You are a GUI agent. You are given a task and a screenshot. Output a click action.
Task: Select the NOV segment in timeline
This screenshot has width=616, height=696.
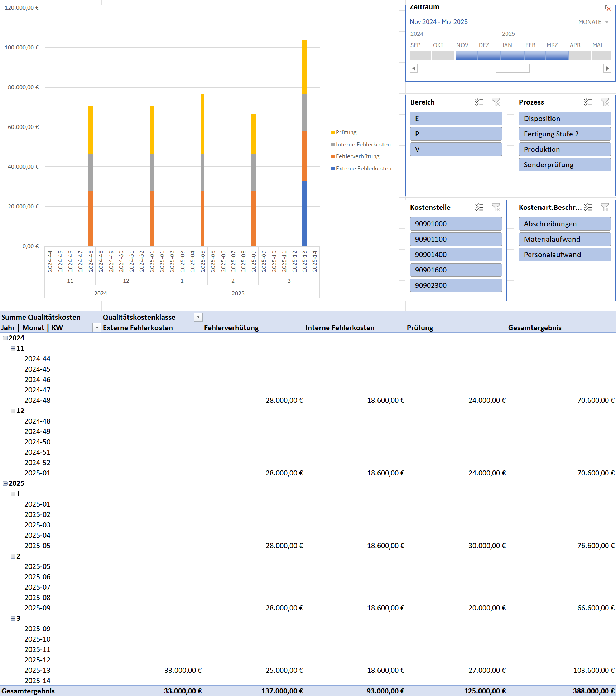coord(466,55)
